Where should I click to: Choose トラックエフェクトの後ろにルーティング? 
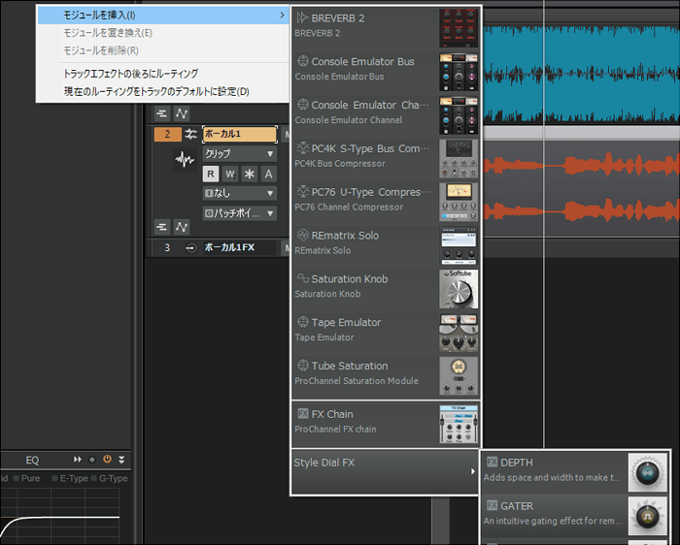click(x=131, y=74)
